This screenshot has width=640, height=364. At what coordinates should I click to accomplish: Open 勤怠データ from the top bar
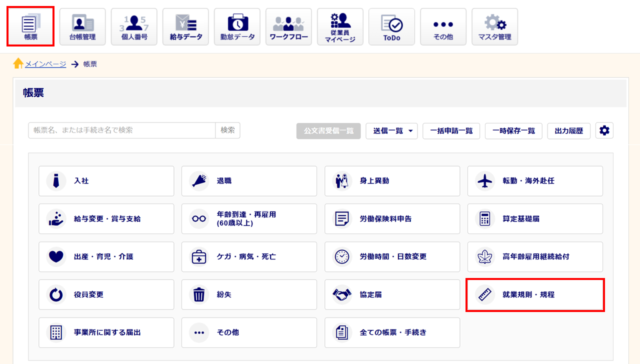(237, 26)
